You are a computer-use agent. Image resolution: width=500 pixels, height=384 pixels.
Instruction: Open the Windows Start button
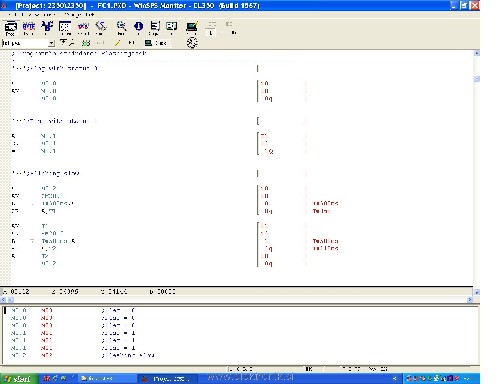click(x=18, y=379)
